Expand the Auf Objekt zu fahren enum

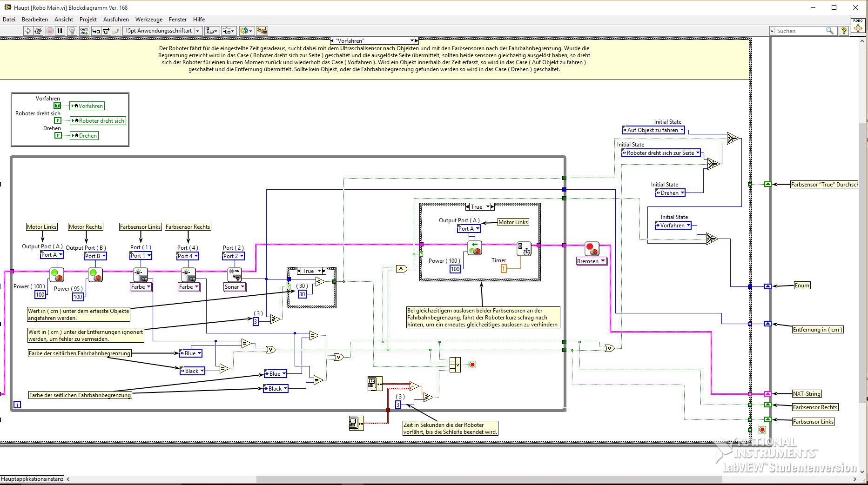(653, 130)
